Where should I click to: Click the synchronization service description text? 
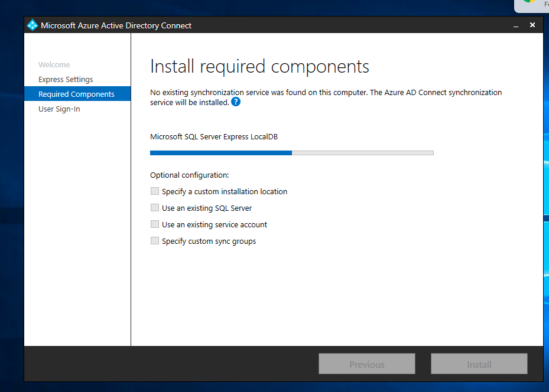coord(326,97)
